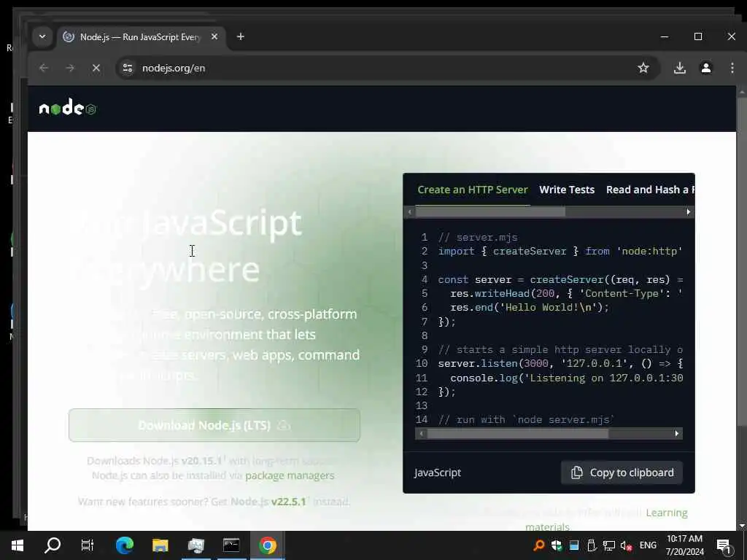Launch Microsoft Edge from taskbar
This screenshot has width=747, height=560.
pos(124,545)
